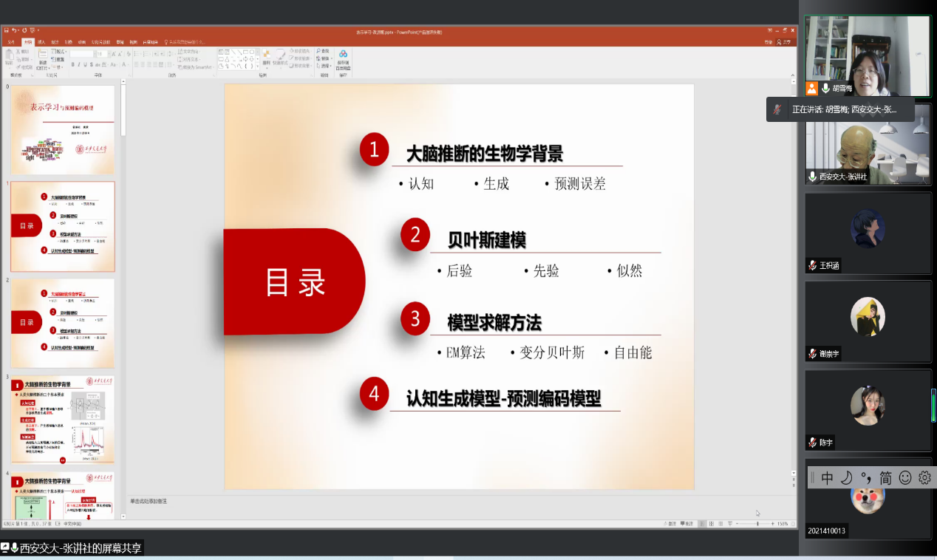Click the Save to Baidu Netdisk icon
The width and height of the screenshot is (937, 560).
tap(343, 58)
